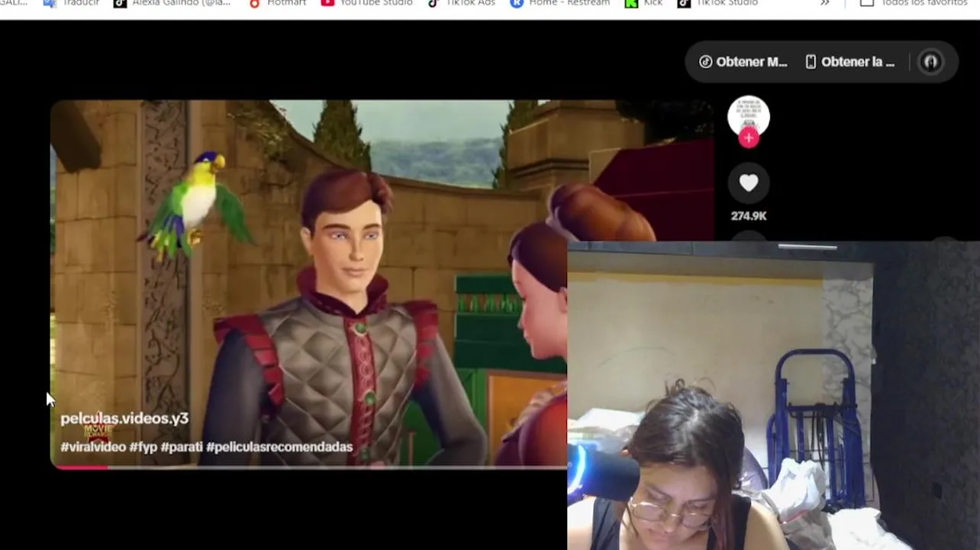Click the 274.9K likes count

(x=748, y=216)
